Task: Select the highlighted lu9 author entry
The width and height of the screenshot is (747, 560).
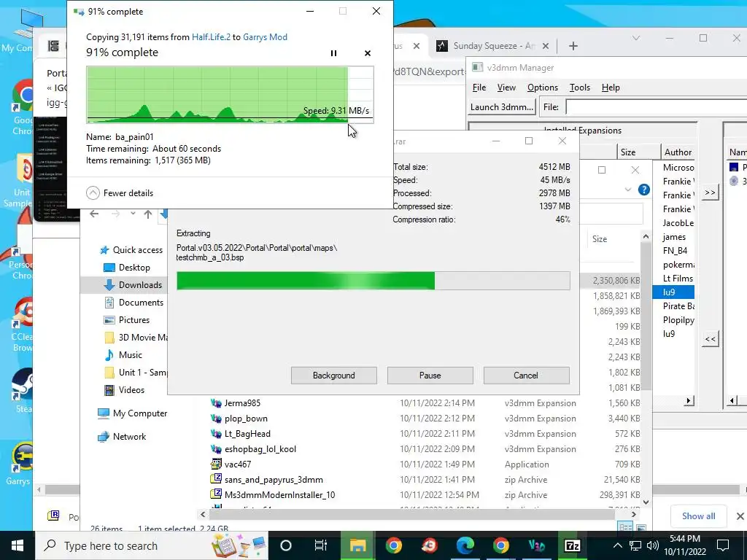Action: 673,292
